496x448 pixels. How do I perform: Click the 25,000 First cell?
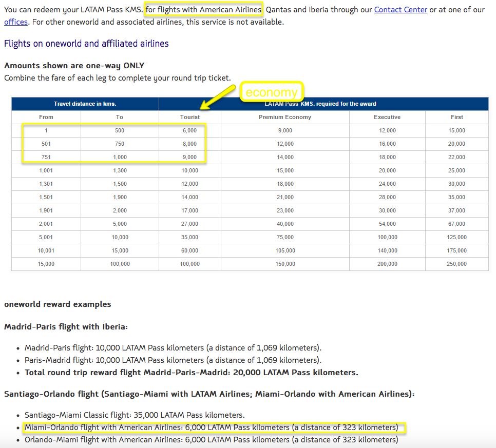coord(457,170)
